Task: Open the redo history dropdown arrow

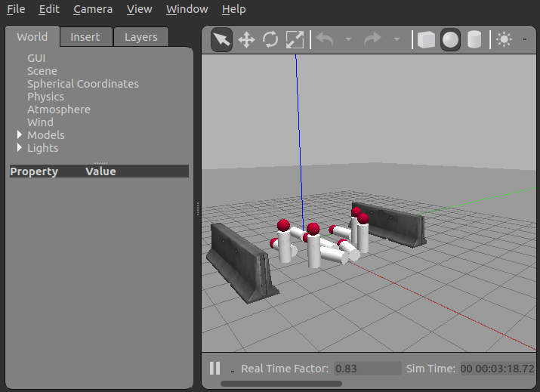Action: pos(397,39)
